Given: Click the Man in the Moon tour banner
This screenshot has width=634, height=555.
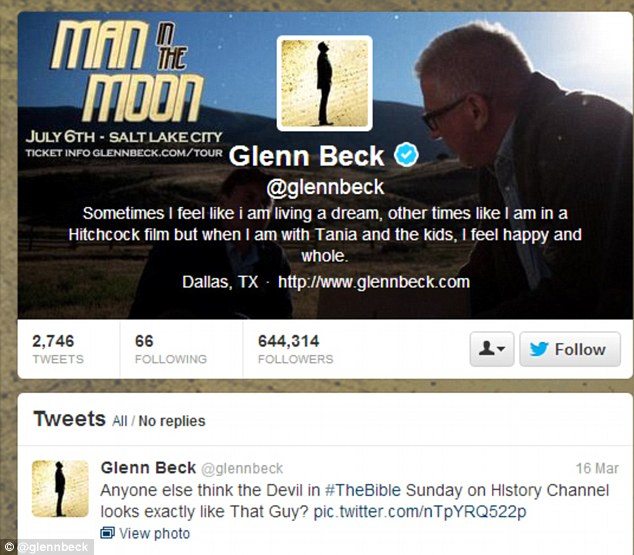Looking at the screenshot, I should click(x=125, y=89).
